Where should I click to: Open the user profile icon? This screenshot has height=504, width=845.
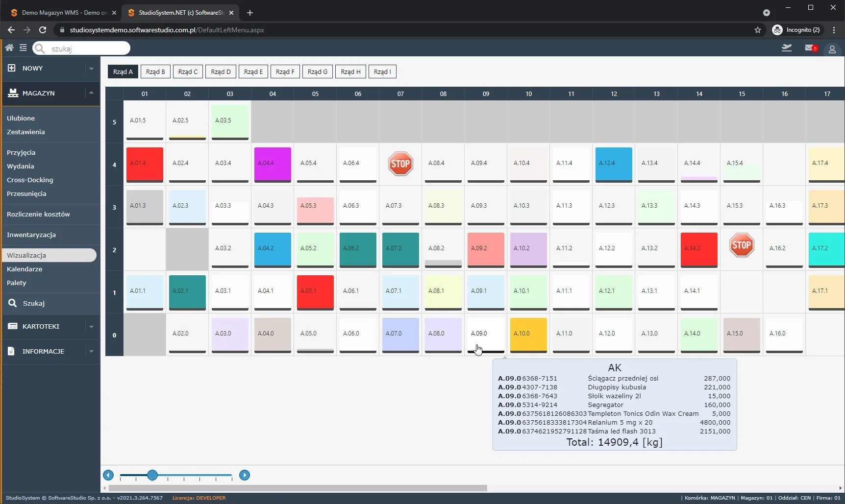point(832,49)
